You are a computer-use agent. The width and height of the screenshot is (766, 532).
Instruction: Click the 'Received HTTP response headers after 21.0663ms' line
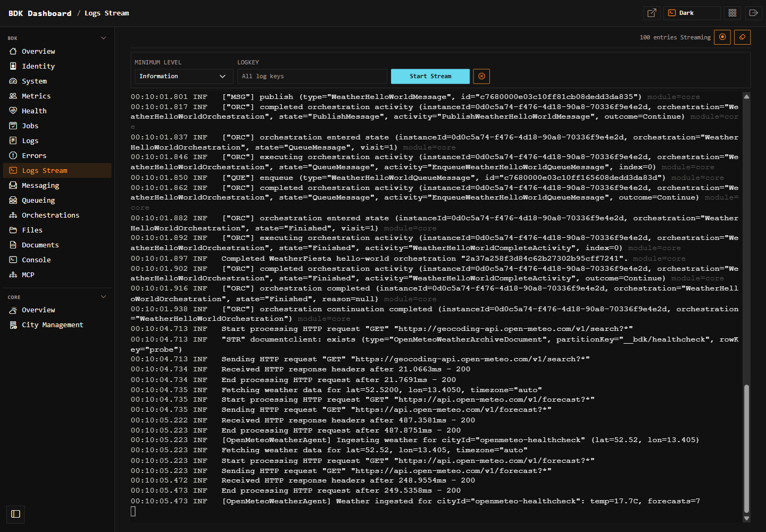(301, 369)
